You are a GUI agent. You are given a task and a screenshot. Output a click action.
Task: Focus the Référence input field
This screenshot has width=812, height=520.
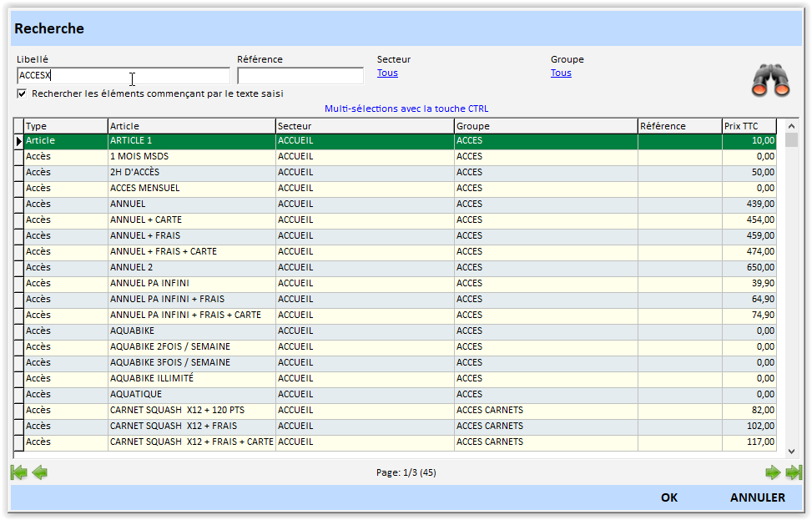pyautogui.click(x=300, y=76)
